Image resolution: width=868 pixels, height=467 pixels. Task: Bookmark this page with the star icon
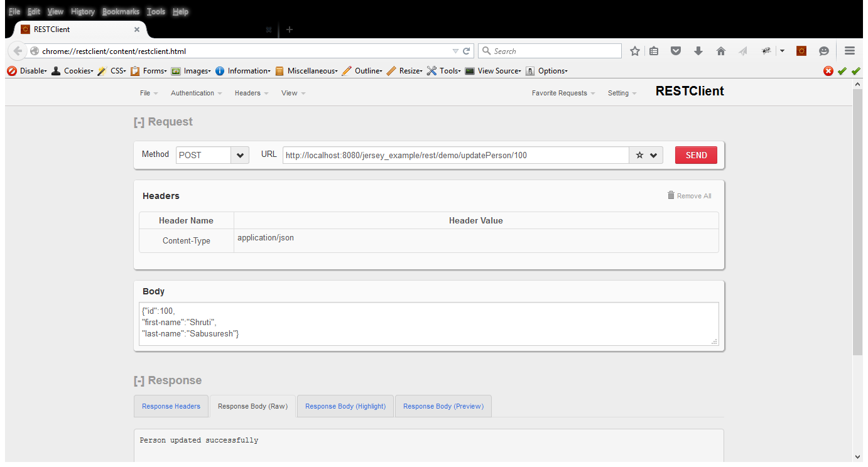pos(635,51)
